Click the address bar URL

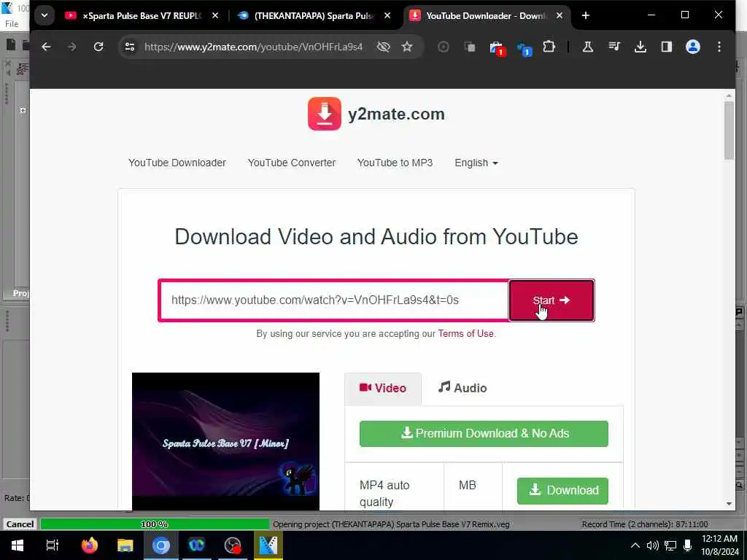(x=253, y=47)
